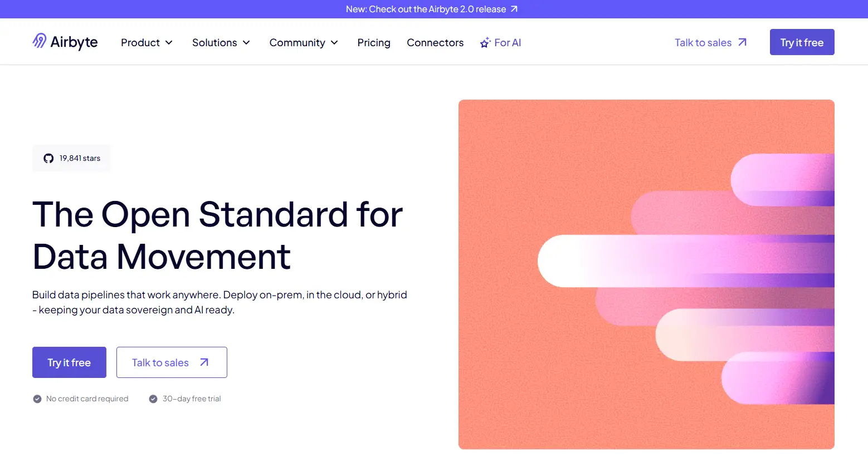This screenshot has width=868, height=467.
Task: Open the Community menu
Action: click(x=304, y=43)
